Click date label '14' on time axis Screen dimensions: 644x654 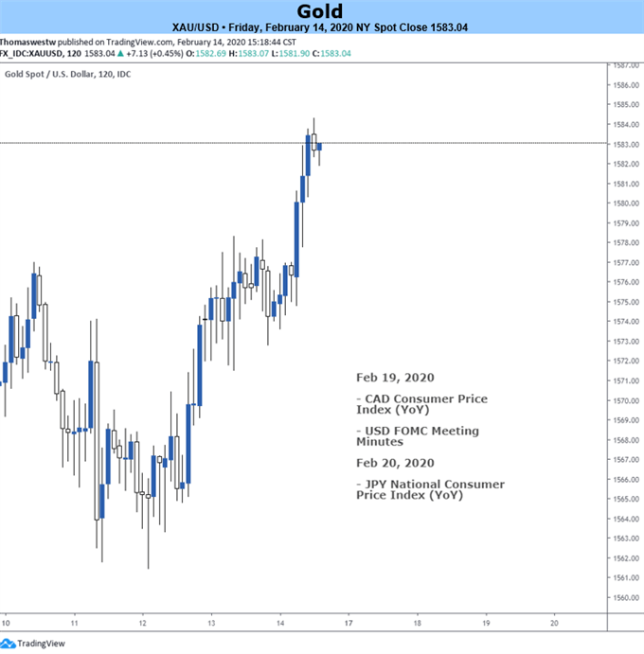coord(280,623)
